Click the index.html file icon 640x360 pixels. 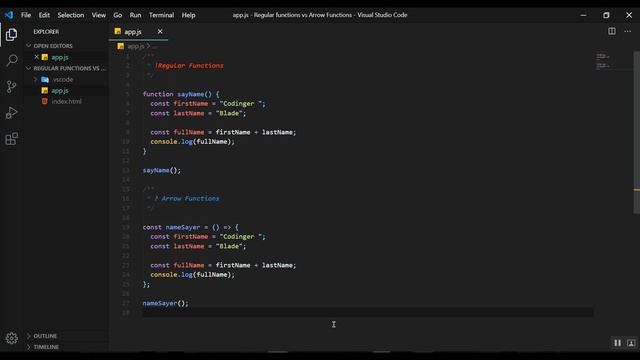point(44,101)
